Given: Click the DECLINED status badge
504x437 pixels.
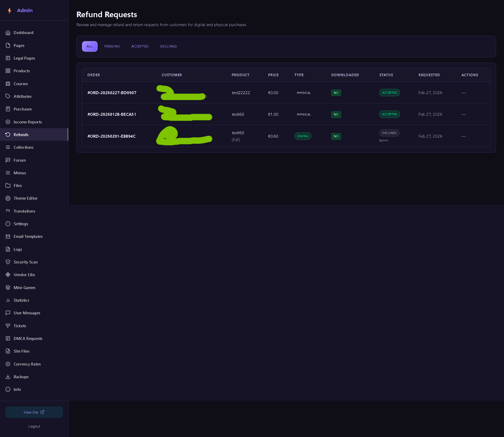Looking at the screenshot, I should coord(389,133).
